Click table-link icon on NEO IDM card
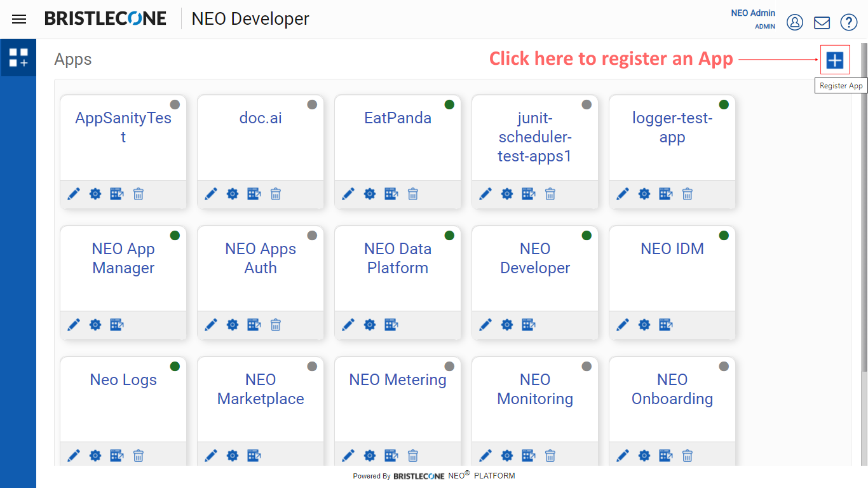Viewport: 868px width, 488px height. [666, 325]
